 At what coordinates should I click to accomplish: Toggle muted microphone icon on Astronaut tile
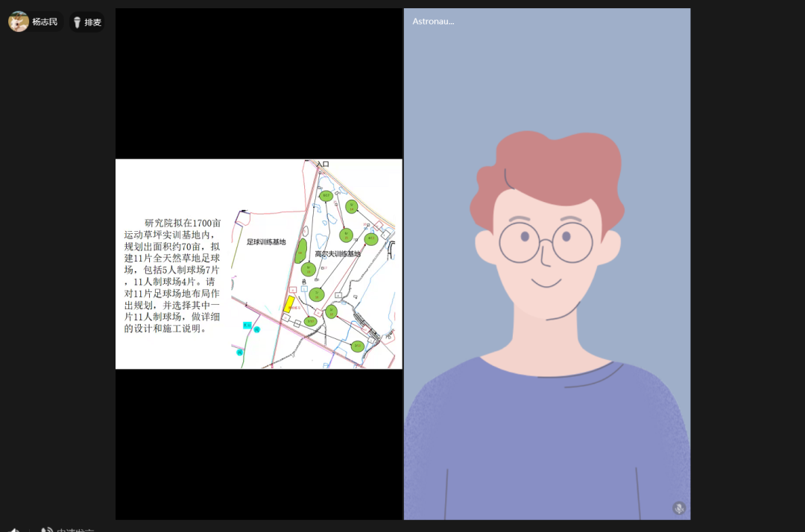point(678,507)
